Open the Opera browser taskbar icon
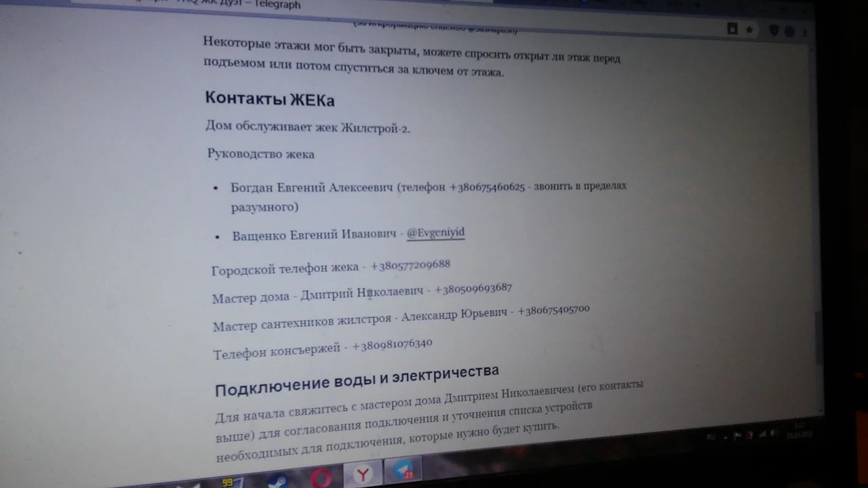Viewport: 868px width, 488px height. pos(321,477)
